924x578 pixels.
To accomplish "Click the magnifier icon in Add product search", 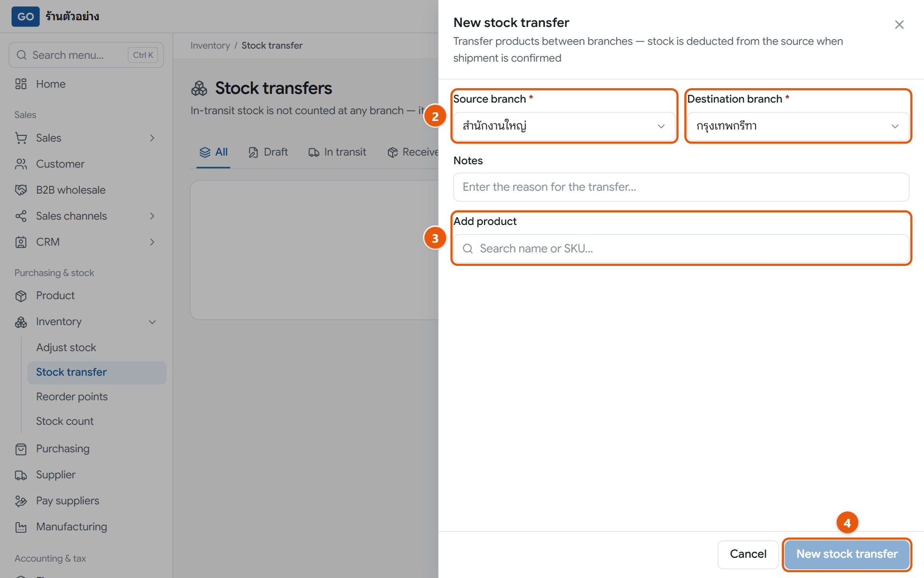I will [x=468, y=249].
